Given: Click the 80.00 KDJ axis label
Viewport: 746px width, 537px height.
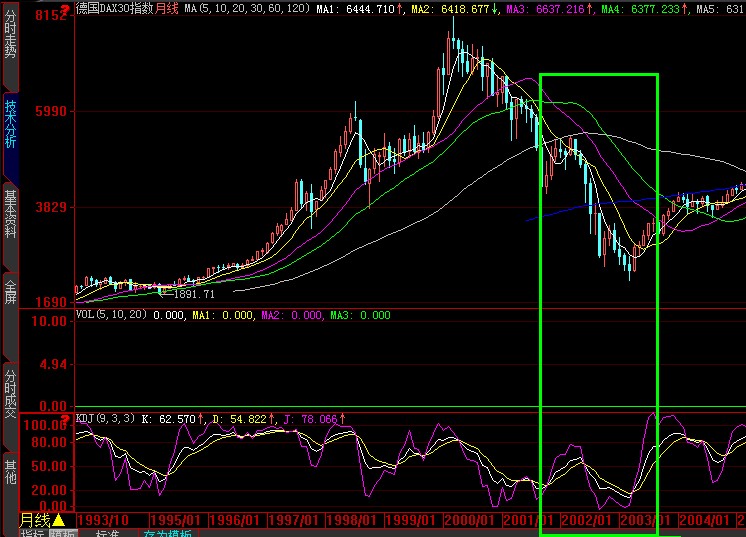Looking at the screenshot, I should coord(49,442).
